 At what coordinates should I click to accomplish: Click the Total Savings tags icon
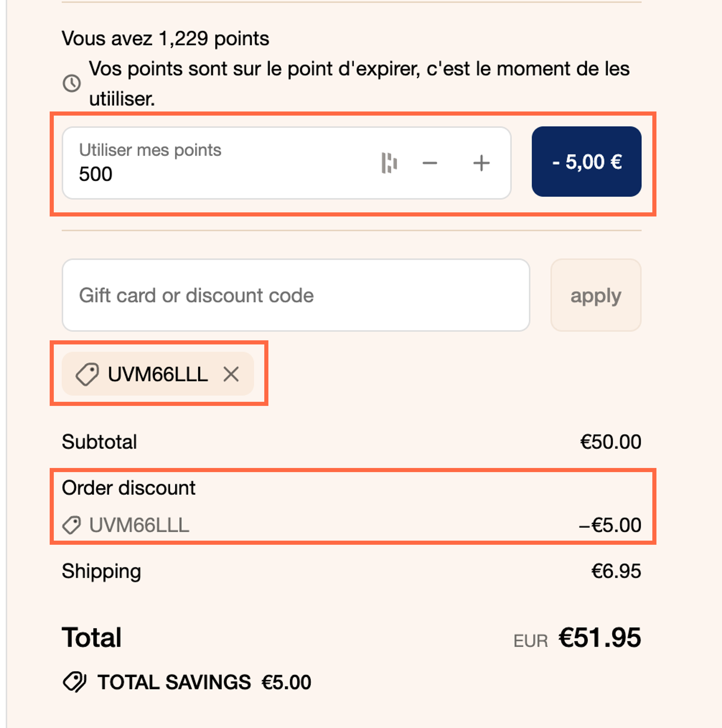tap(75, 682)
